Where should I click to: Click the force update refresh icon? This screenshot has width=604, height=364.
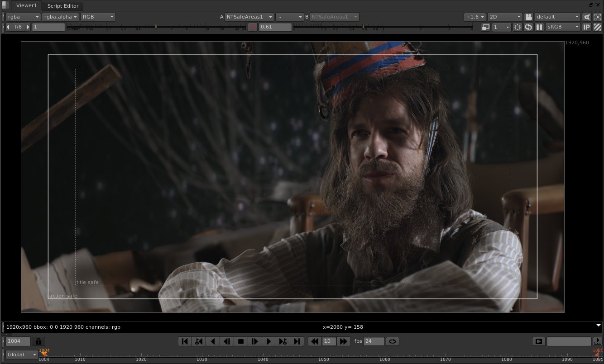click(528, 27)
